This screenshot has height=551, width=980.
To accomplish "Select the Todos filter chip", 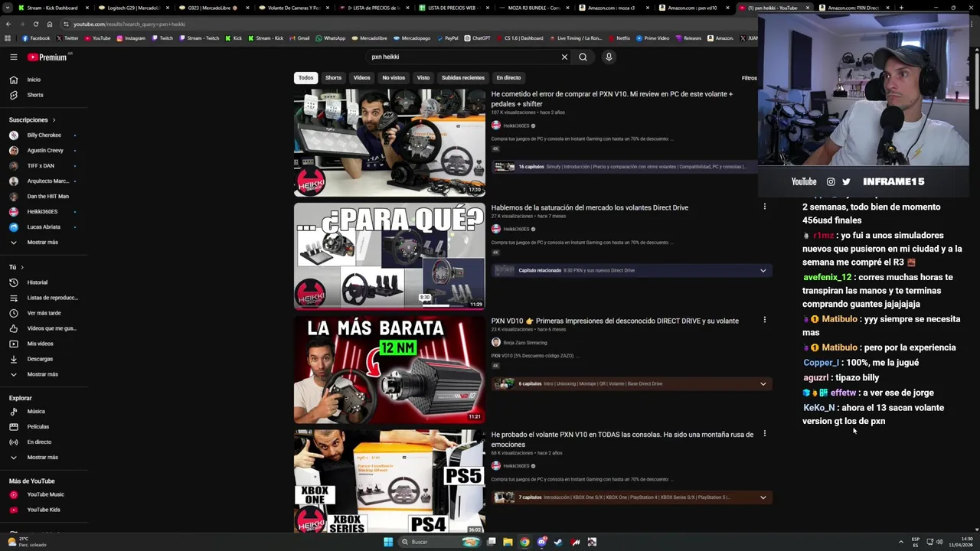I will point(305,77).
